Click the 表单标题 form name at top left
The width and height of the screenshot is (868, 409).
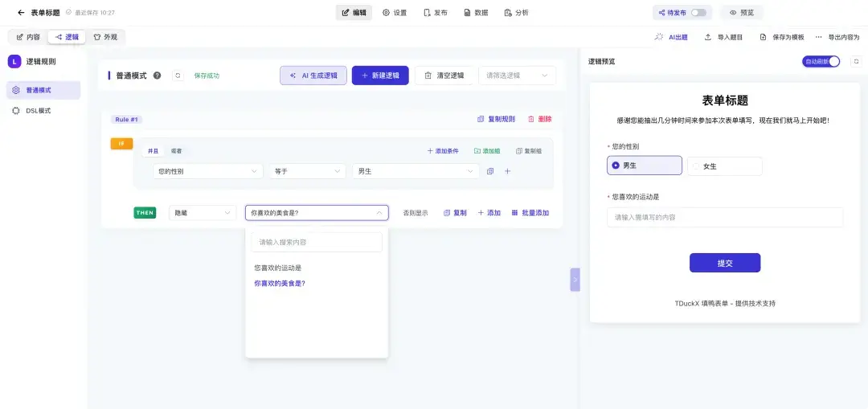click(45, 13)
